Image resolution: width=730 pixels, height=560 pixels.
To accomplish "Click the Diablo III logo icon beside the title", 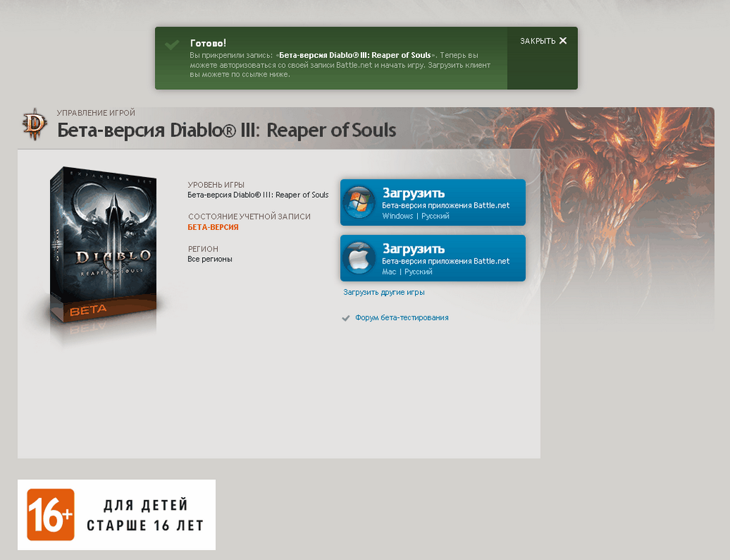I will point(34,124).
